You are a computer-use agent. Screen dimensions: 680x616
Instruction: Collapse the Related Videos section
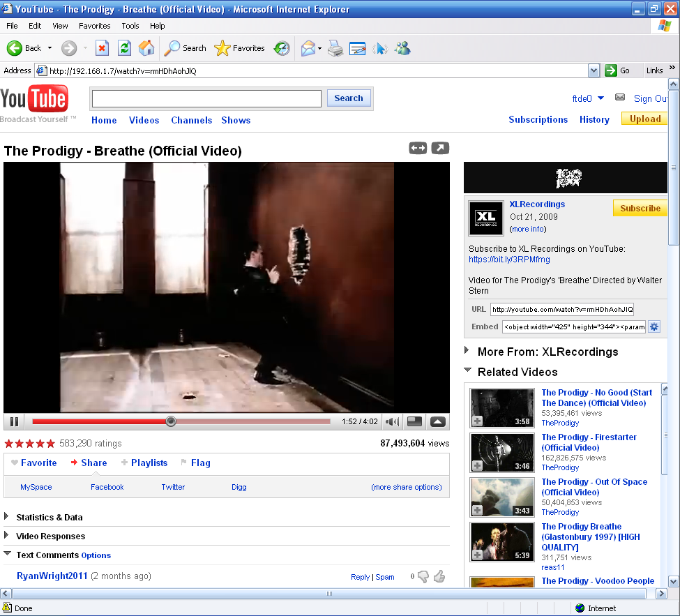467,370
